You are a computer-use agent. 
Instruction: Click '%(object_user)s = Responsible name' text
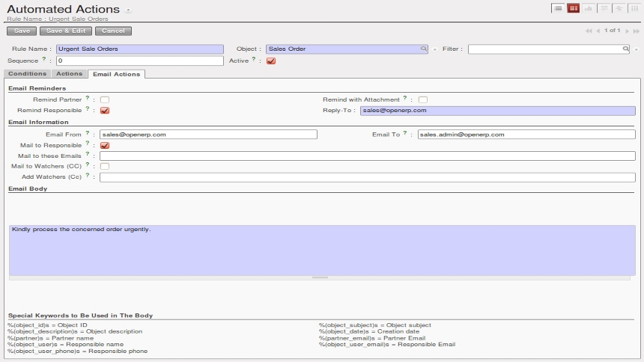pyautogui.click(x=65, y=345)
